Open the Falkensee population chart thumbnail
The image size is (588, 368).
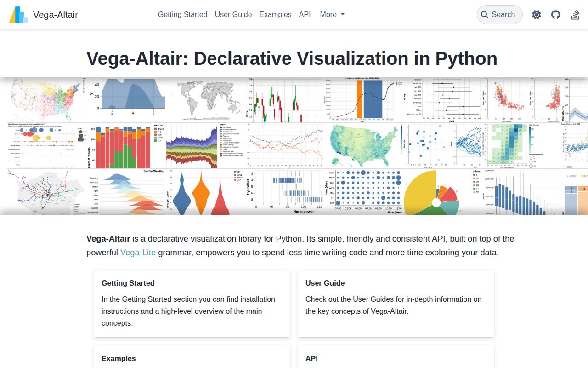click(363, 99)
